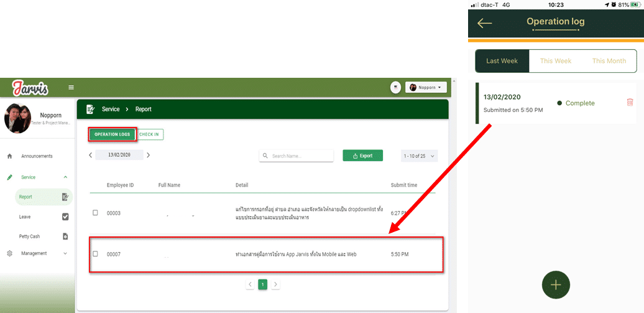The image size is (644, 313).
Task: Tap the round plus add button
Action: tap(556, 284)
